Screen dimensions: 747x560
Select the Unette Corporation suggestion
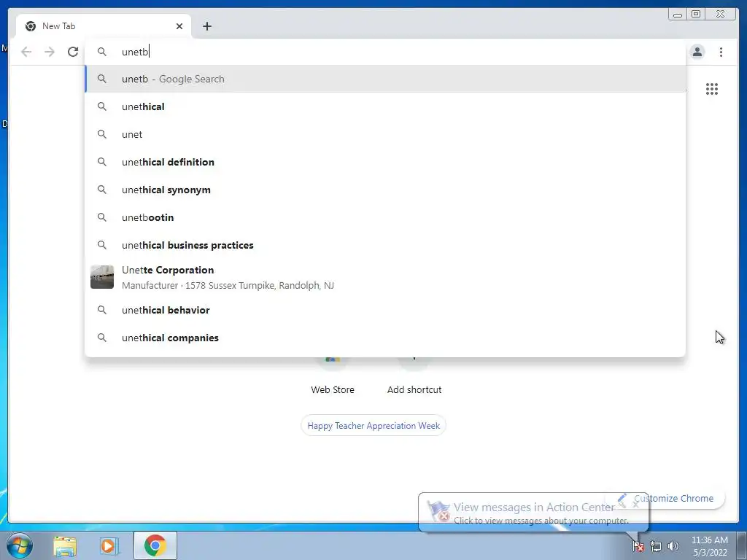[385, 277]
